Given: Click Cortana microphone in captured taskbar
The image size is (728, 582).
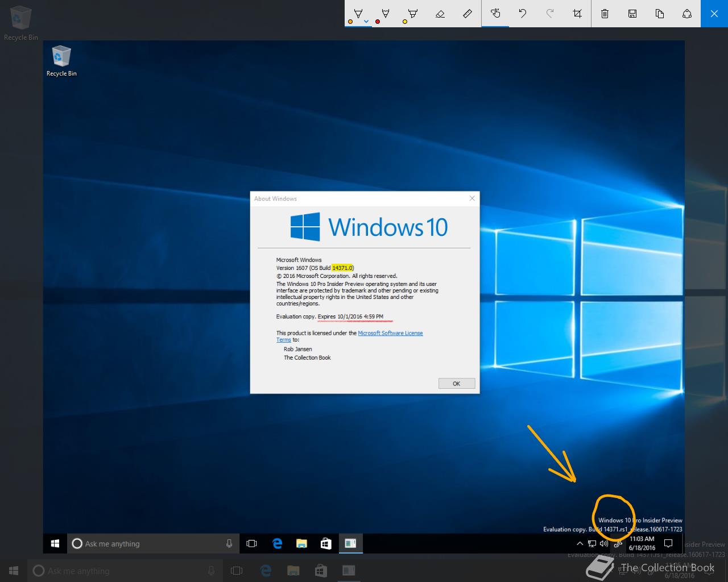Looking at the screenshot, I should tap(229, 544).
